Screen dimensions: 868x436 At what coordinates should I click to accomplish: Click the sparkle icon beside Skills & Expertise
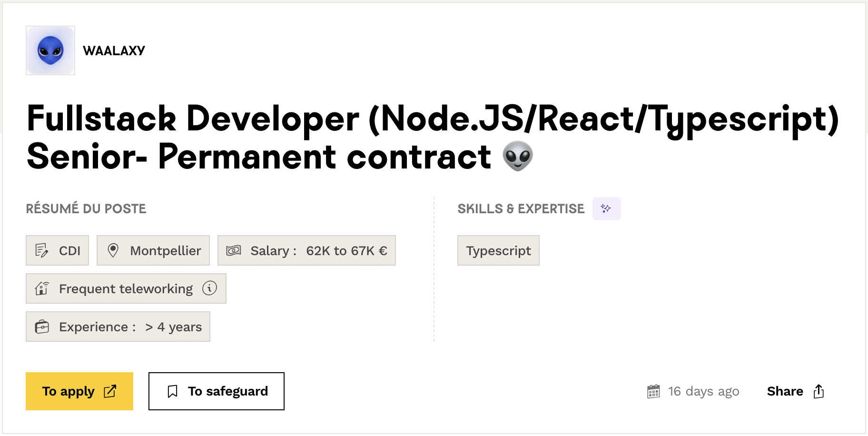coord(606,208)
